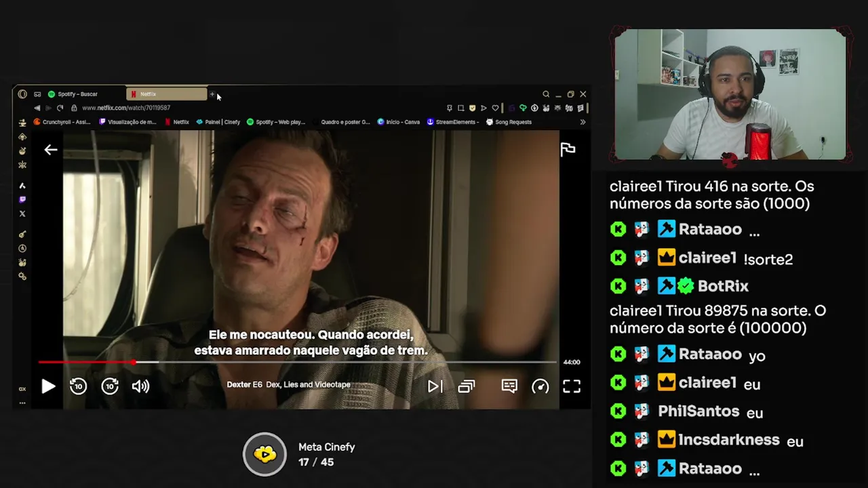The image size is (868, 488).
Task: Open sidebar history clock icon
Action: click(x=22, y=249)
